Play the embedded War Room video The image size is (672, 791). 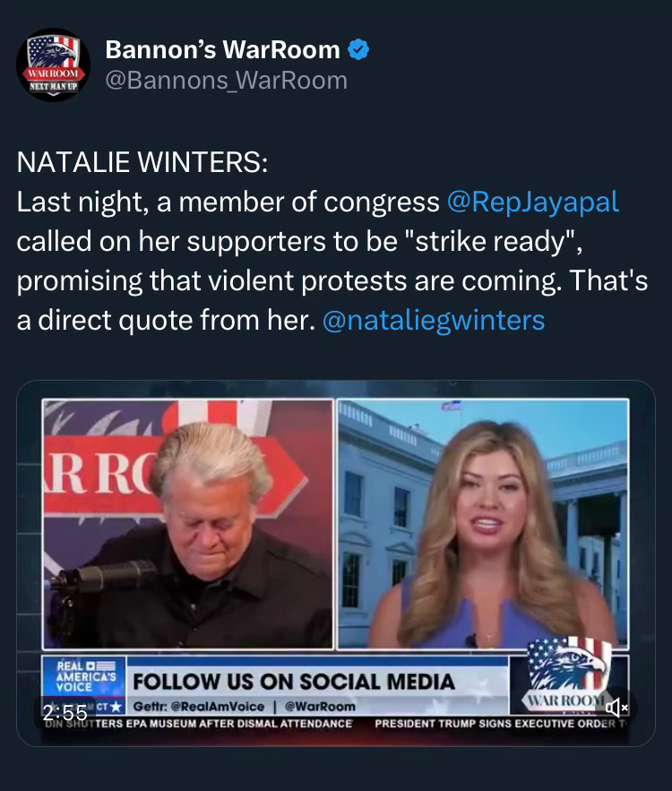coord(335,563)
